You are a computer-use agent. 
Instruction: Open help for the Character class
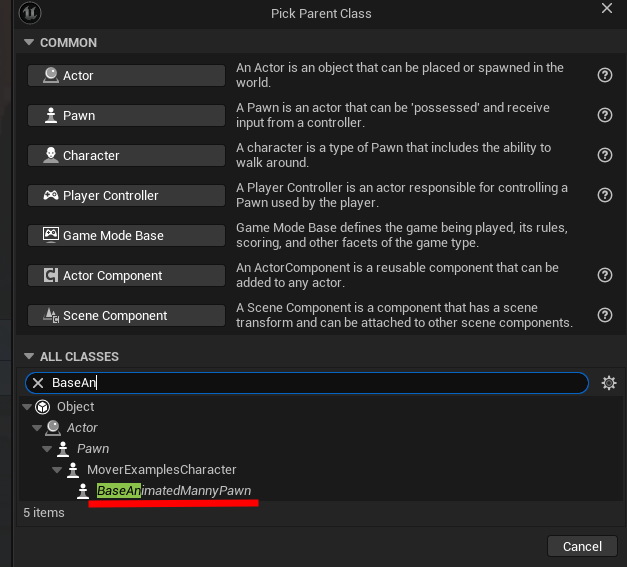(605, 155)
